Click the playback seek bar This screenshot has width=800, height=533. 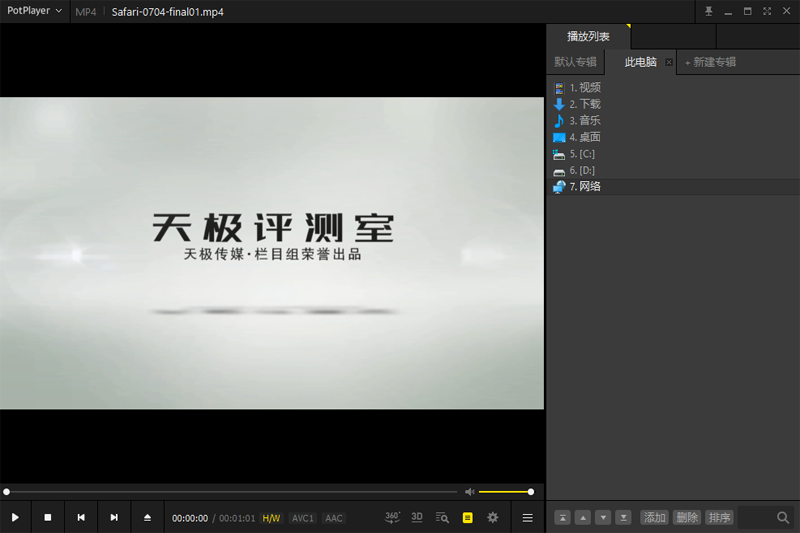(231, 492)
